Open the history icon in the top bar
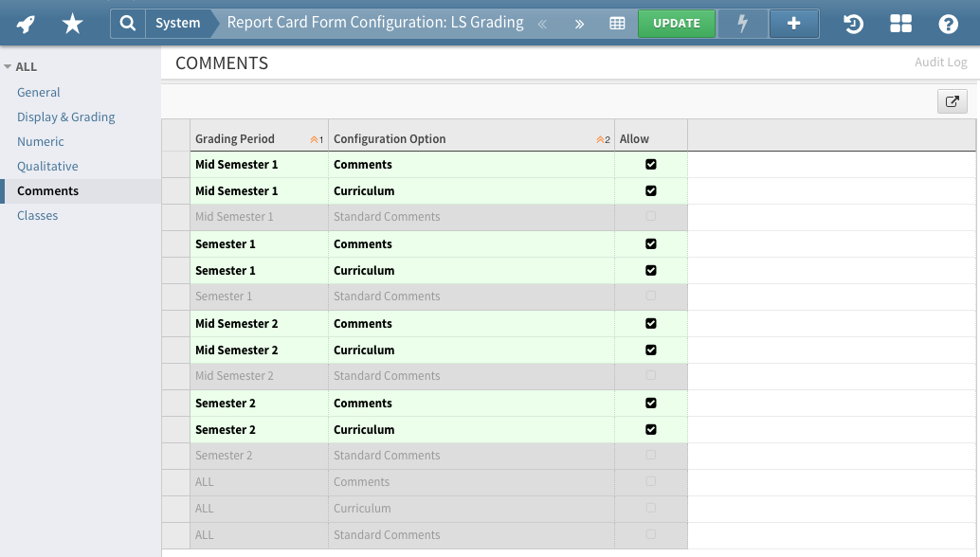The width and height of the screenshot is (980, 557). coord(852,23)
